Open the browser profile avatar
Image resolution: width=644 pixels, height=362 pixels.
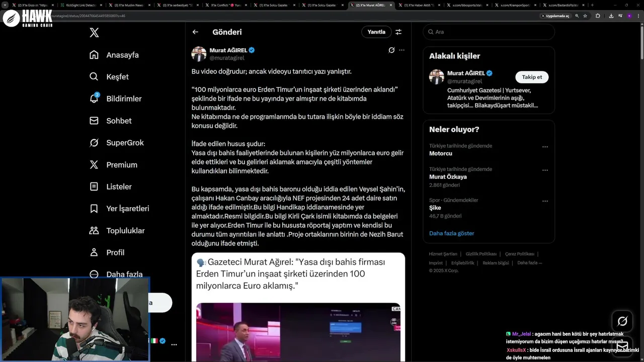(629, 16)
